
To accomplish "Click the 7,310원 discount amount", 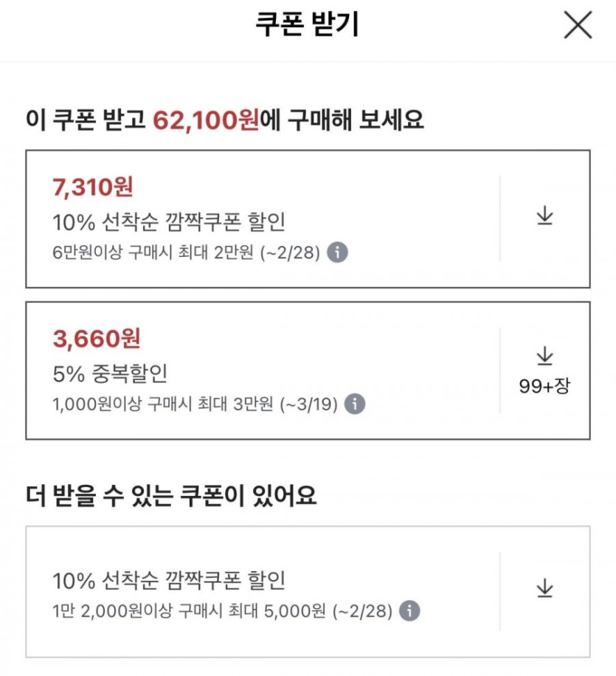I will pos(93,187).
